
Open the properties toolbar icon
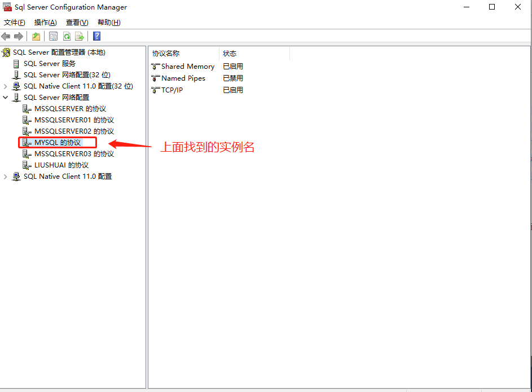pos(53,36)
